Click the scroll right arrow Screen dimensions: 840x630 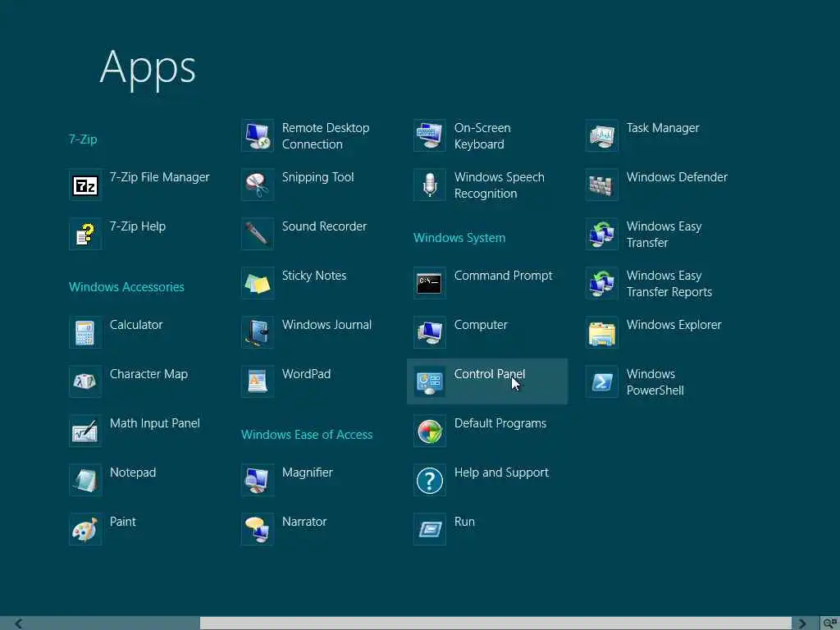[802, 623]
